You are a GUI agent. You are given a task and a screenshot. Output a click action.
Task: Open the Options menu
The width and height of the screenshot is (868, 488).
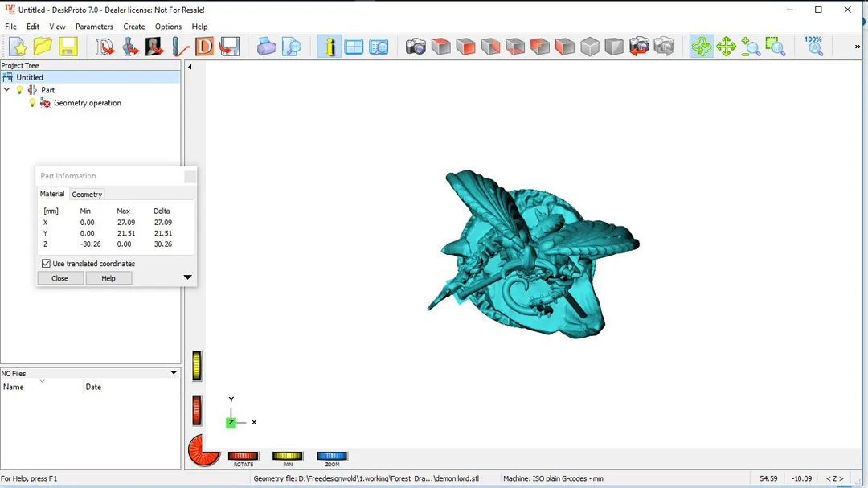(x=168, y=27)
